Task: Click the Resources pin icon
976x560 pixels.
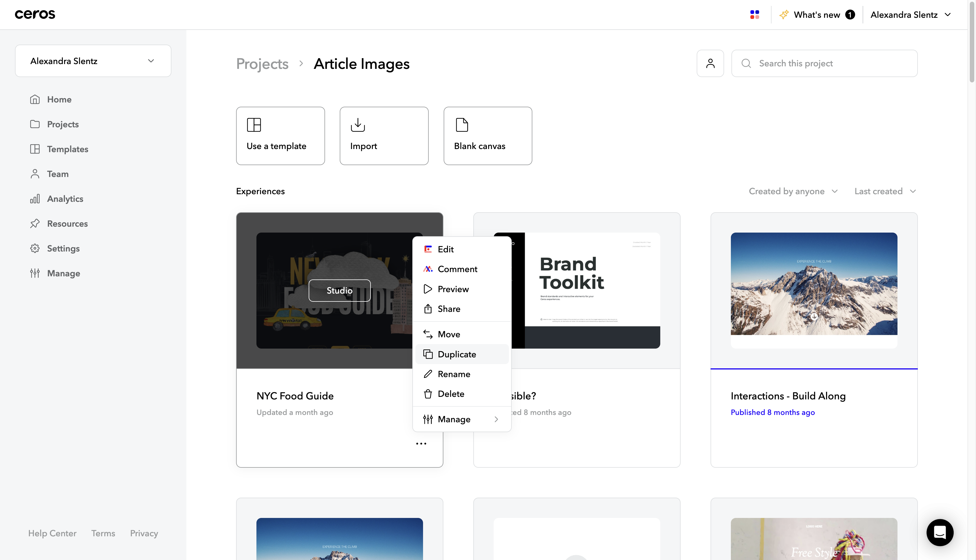Action: pos(35,224)
